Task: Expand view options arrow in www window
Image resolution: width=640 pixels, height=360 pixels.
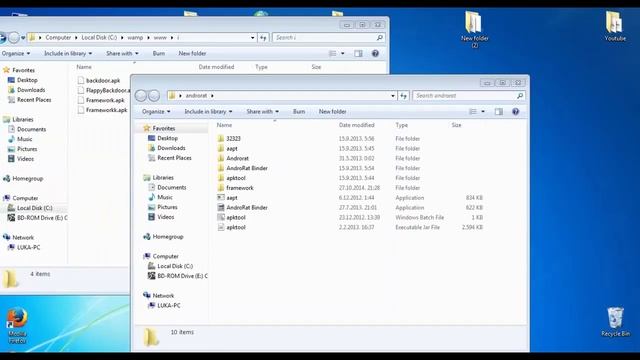Action: [x=342, y=53]
